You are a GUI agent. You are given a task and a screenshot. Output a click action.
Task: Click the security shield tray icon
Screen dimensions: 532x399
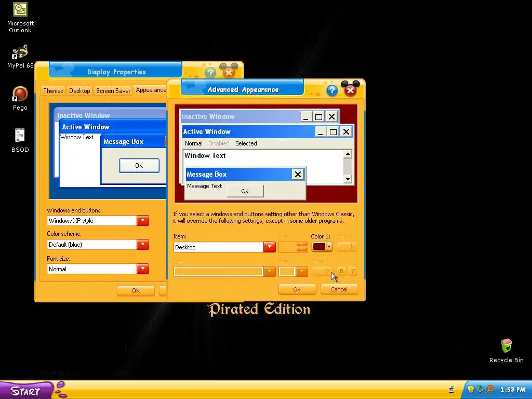pyautogui.click(x=471, y=389)
